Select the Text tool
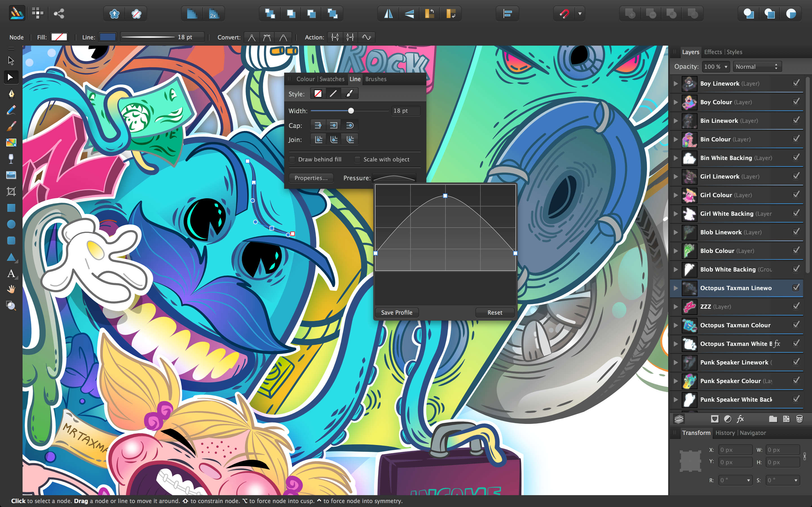Image resolution: width=812 pixels, height=507 pixels. coord(11,273)
